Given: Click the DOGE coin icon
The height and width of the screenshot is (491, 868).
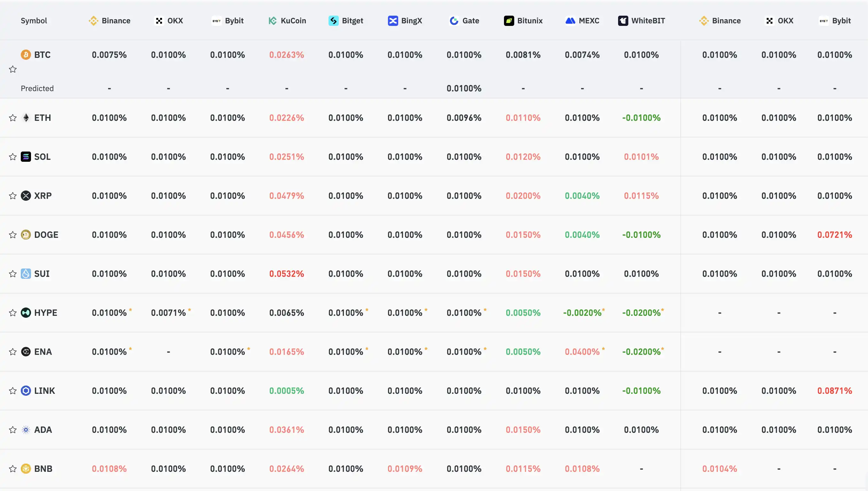Looking at the screenshot, I should [x=26, y=235].
